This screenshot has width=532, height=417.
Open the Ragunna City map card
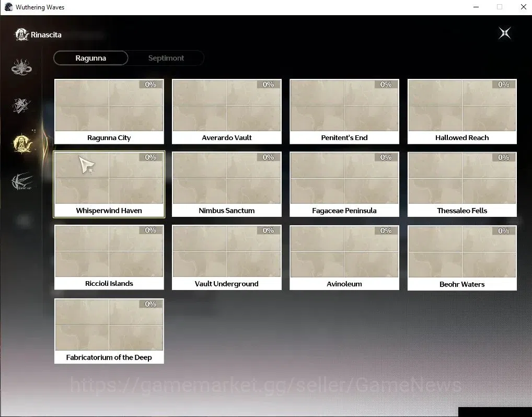click(x=109, y=112)
